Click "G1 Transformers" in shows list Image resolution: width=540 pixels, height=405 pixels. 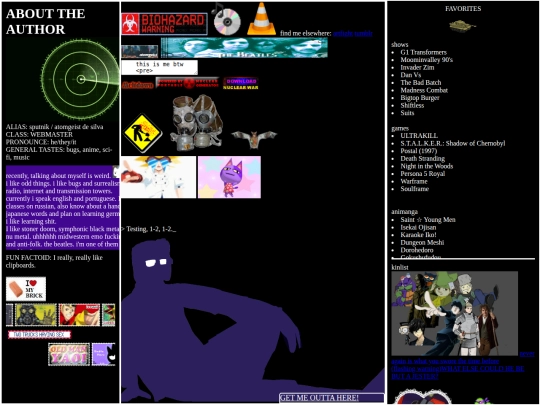pos(423,52)
